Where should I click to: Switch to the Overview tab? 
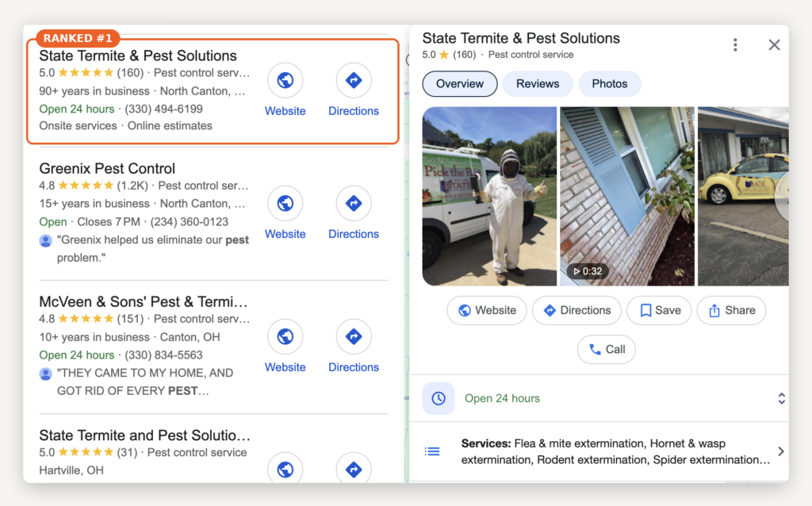click(x=460, y=84)
